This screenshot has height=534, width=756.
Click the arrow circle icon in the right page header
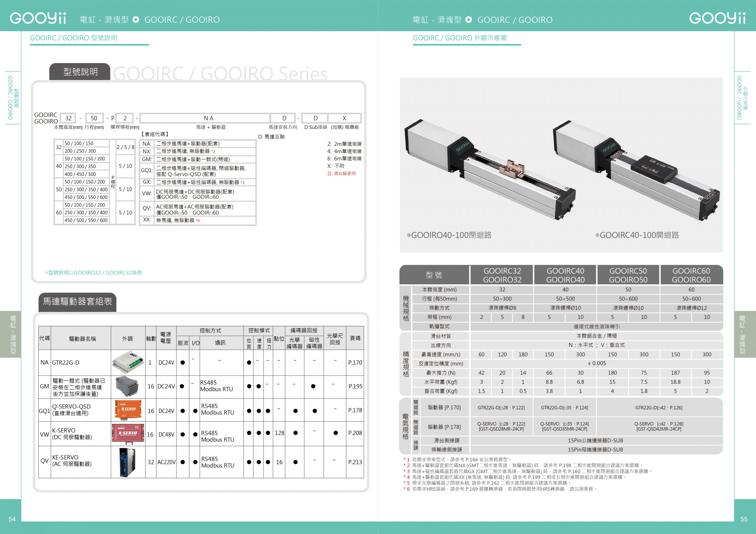[468, 20]
